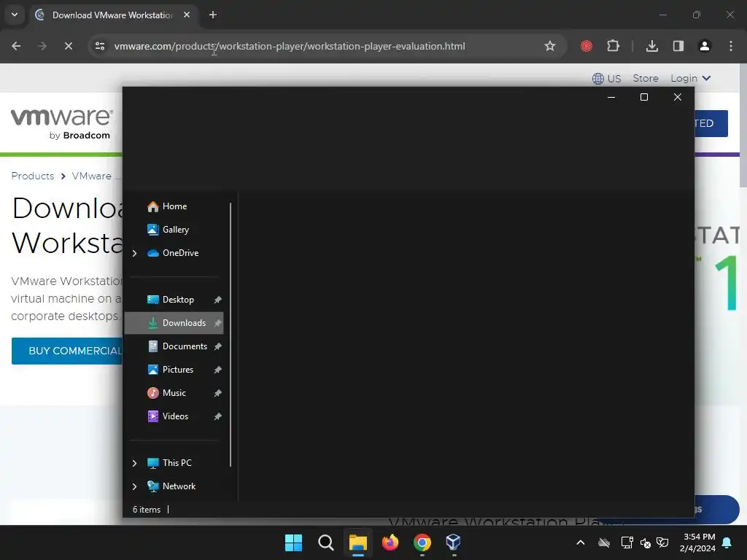Open Gallery in File Explorer sidebar

coord(175,230)
